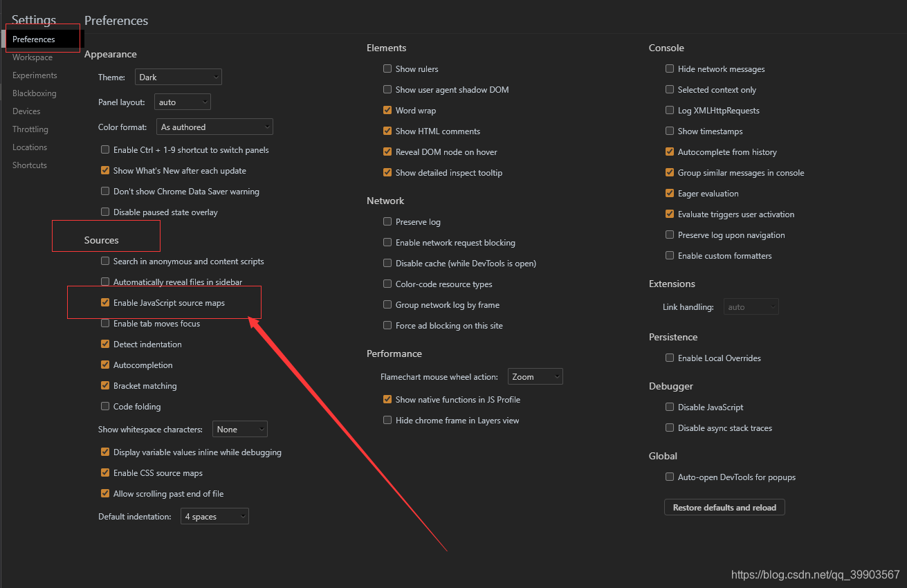Click Restore defaults and reload button
The image size is (907, 588).
coord(724,507)
